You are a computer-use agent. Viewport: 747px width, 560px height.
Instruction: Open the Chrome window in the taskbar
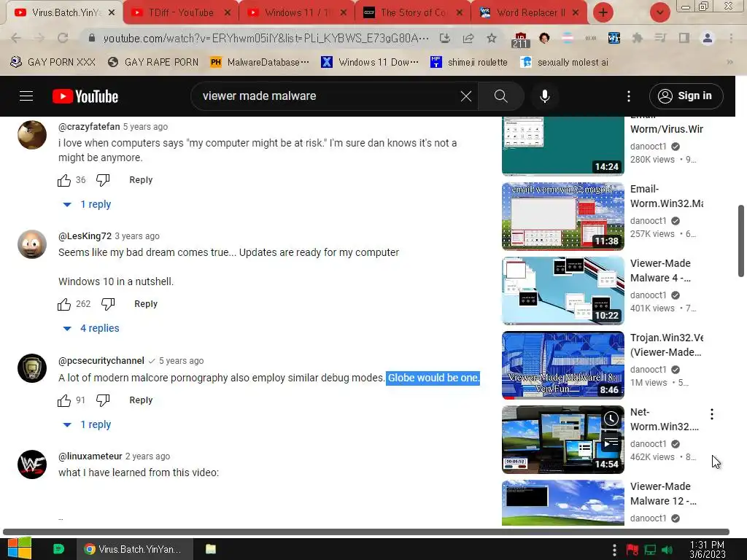[135, 549]
